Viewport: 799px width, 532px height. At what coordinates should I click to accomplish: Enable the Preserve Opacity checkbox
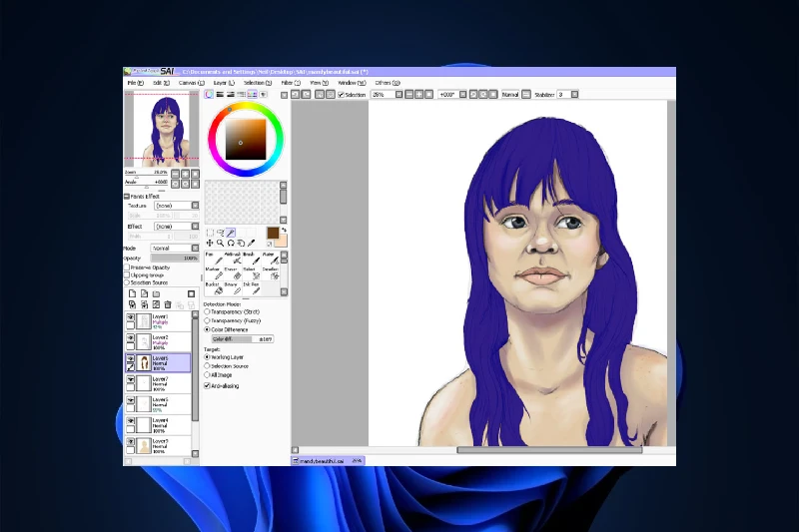(127, 267)
